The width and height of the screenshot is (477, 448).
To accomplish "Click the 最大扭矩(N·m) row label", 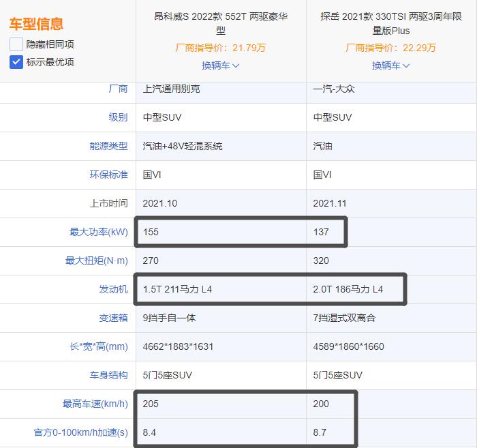I will point(97,260).
